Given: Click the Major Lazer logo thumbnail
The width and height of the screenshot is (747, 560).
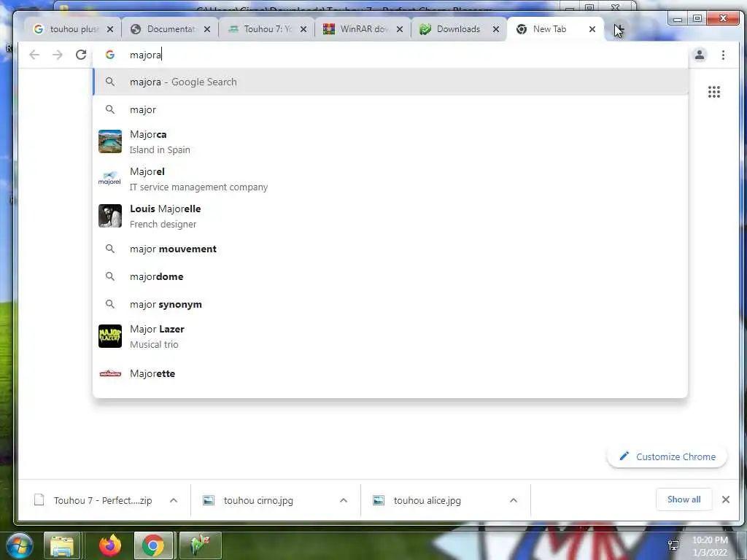Looking at the screenshot, I should (x=110, y=336).
